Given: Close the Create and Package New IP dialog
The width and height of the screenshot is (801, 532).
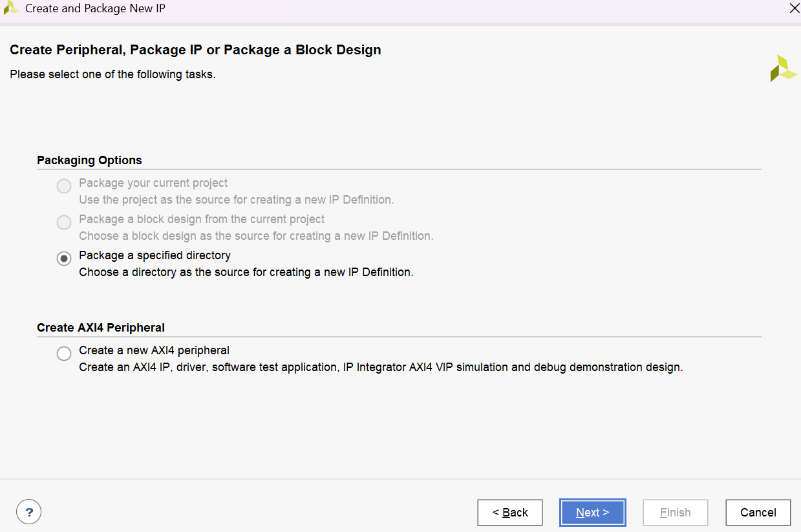Looking at the screenshot, I should click(x=794, y=8).
